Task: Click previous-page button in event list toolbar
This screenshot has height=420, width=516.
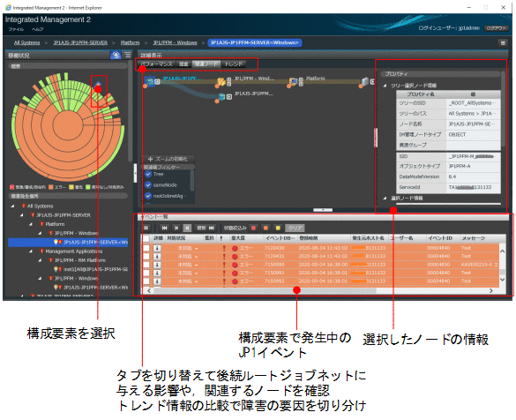Action: tap(176, 228)
